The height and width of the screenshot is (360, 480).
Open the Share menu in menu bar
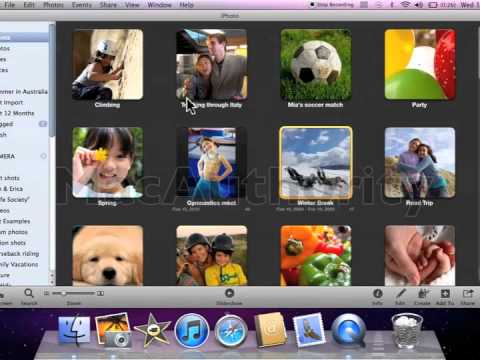coord(108,5)
